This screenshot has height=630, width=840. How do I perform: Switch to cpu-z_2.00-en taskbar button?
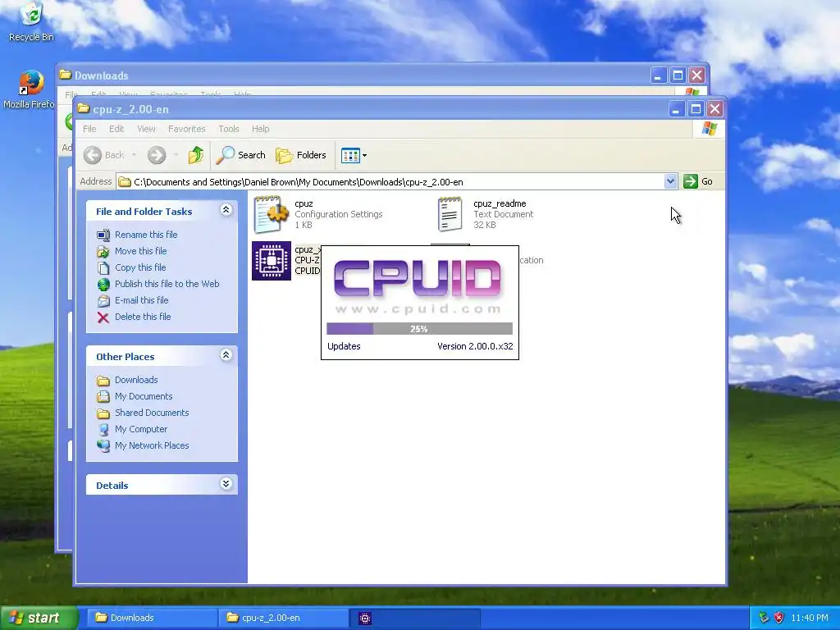[x=283, y=618]
